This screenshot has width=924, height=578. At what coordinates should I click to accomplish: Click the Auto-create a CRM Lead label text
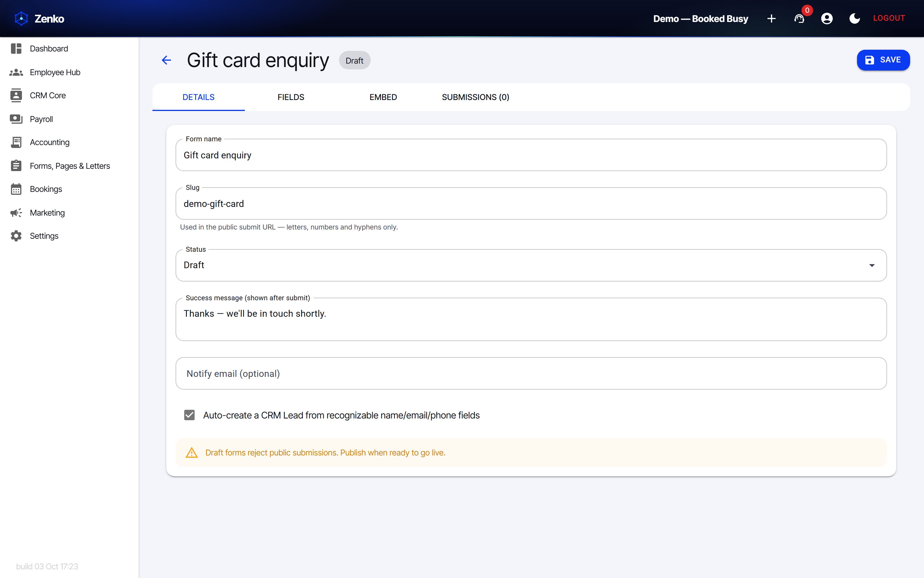pyautogui.click(x=341, y=415)
